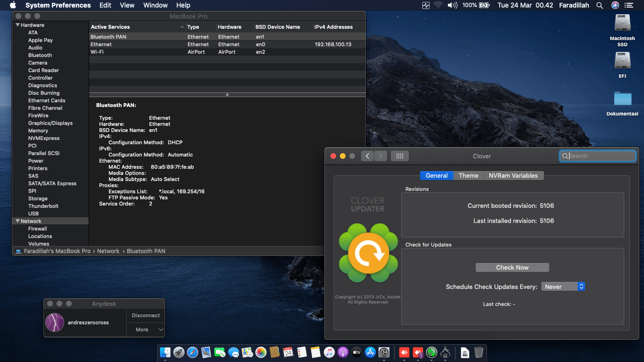Image resolution: width=644 pixels, height=362 pixels.
Task: Open the Apple menu
Action: (13, 5)
